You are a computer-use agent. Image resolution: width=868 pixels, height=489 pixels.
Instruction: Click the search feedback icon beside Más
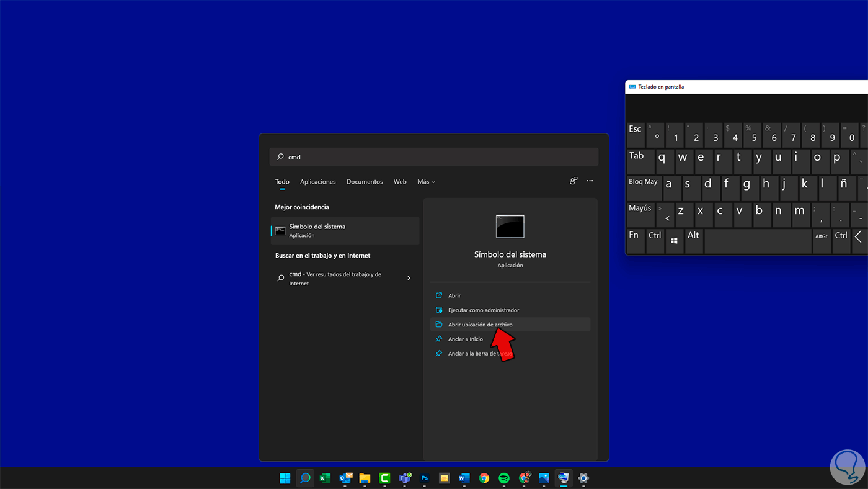(x=573, y=181)
